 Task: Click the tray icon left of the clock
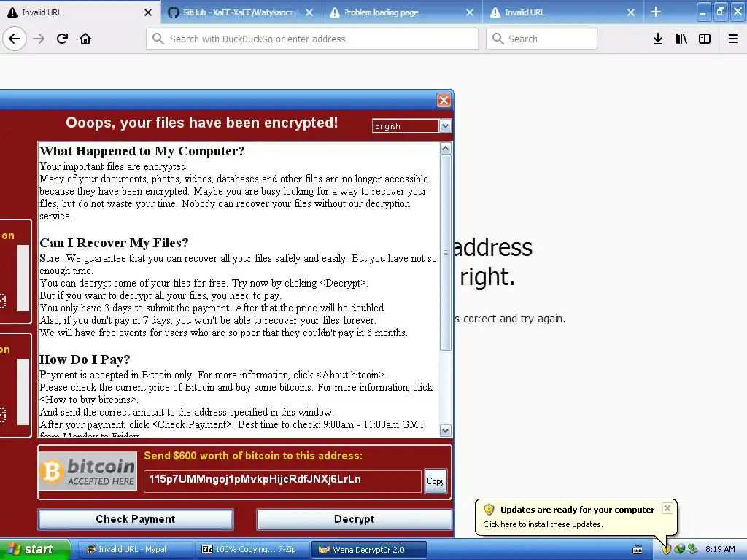(693, 549)
